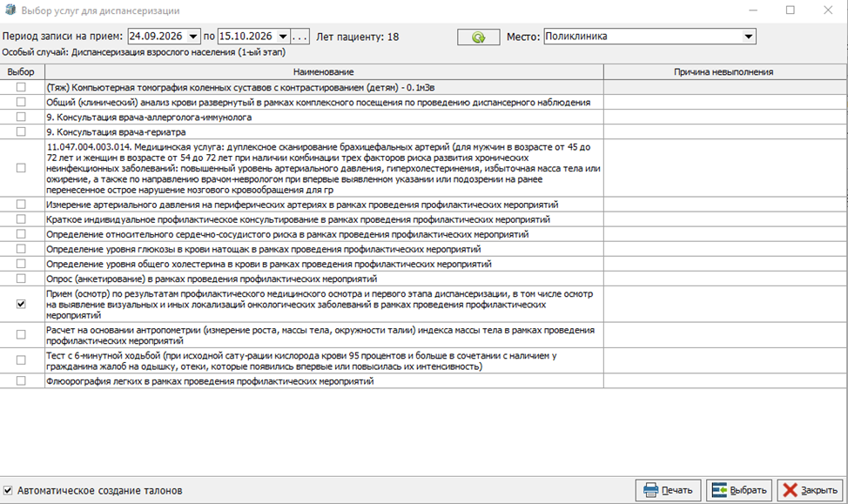Tick checkbox for Расчет индекса массы тела

click(x=21, y=335)
